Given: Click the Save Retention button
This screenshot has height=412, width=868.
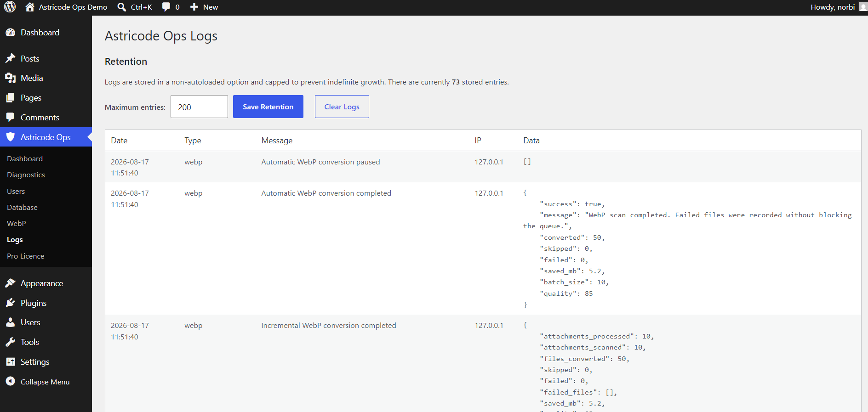Looking at the screenshot, I should tap(268, 107).
